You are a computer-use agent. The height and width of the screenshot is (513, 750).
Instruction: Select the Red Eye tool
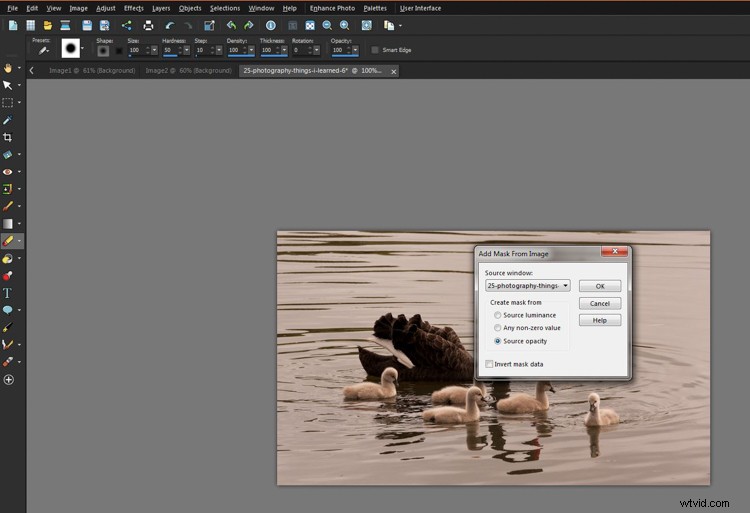(x=8, y=172)
